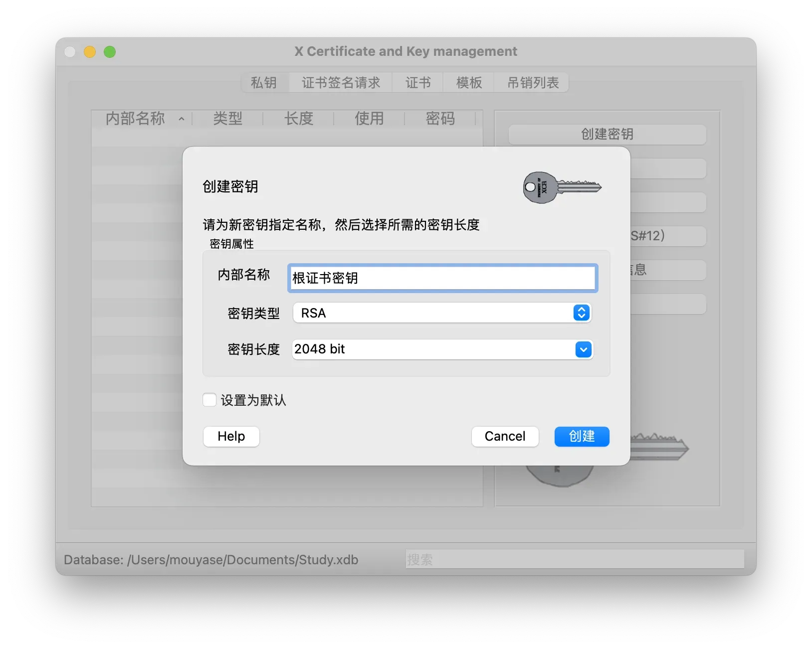Click the 创建密钥 button in right panel
Image resolution: width=812 pixels, height=649 pixels.
(607, 134)
